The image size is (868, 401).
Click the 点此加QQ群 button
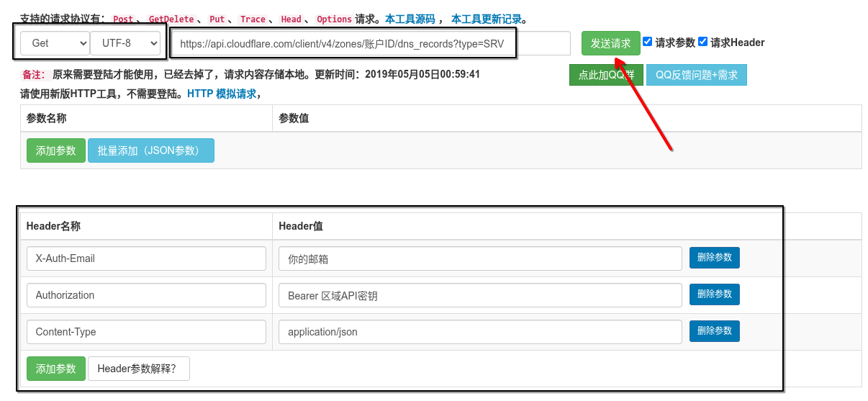point(606,76)
